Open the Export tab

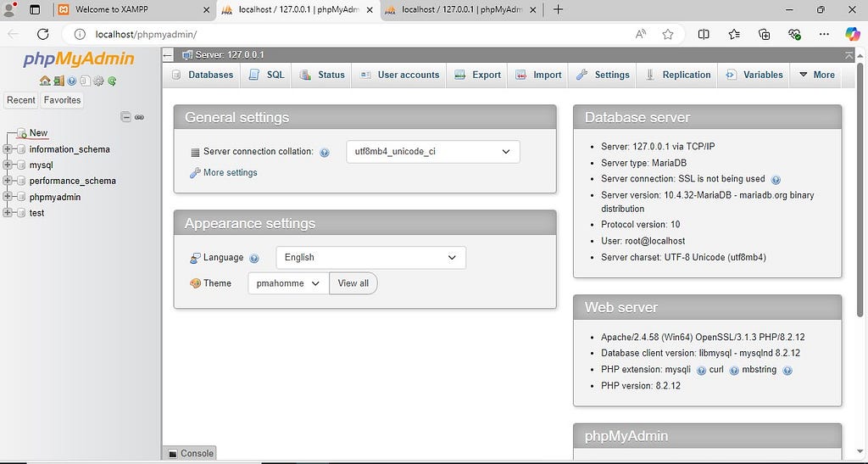tap(477, 75)
